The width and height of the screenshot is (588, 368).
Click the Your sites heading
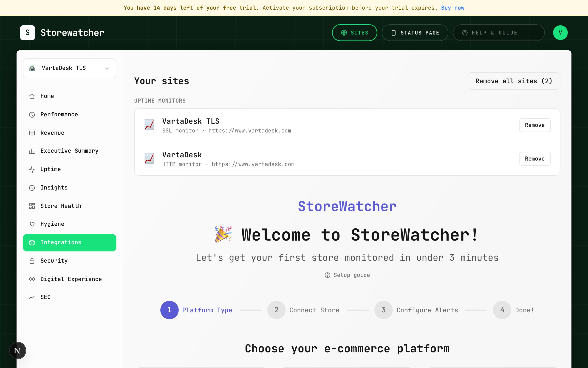tap(161, 81)
